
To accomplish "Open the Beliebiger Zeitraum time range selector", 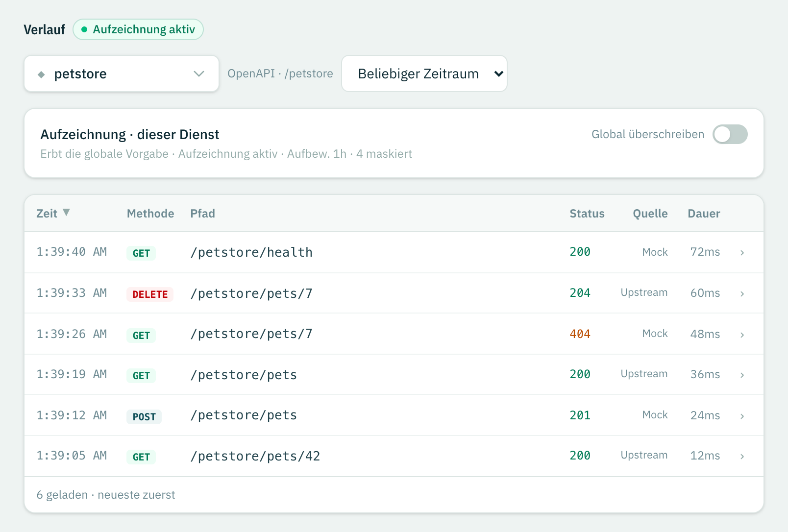I will tap(424, 73).
